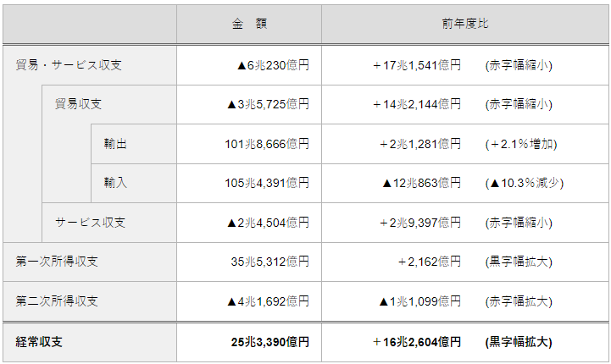Click the 第二次所得収支 row label
The height and width of the screenshot is (364, 611).
[x=57, y=301]
